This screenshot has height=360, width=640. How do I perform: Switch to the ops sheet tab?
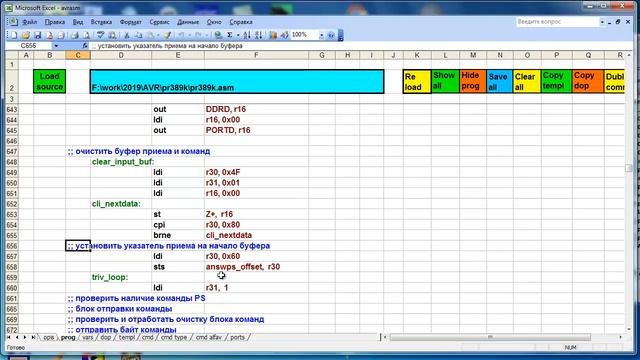(48, 338)
